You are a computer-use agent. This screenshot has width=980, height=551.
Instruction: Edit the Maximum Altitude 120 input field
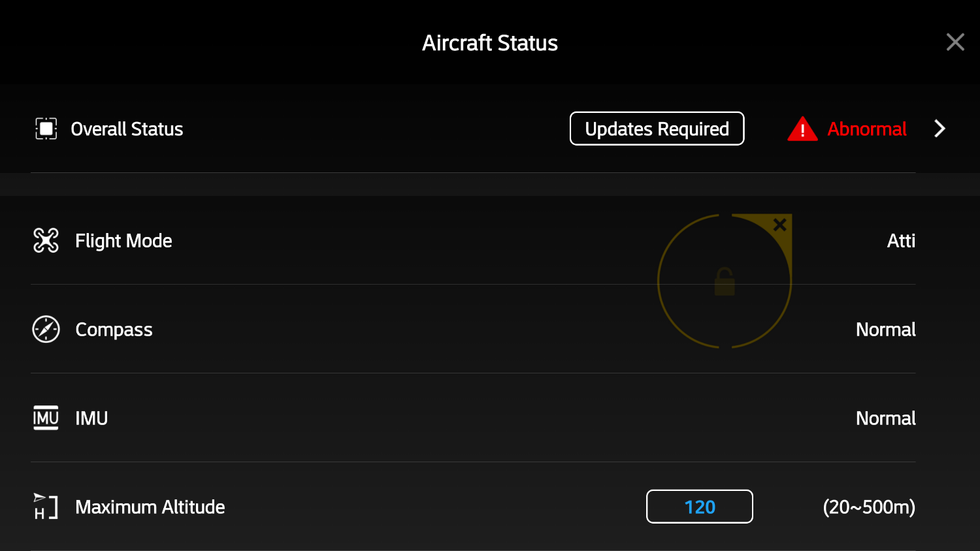pyautogui.click(x=699, y=506)
